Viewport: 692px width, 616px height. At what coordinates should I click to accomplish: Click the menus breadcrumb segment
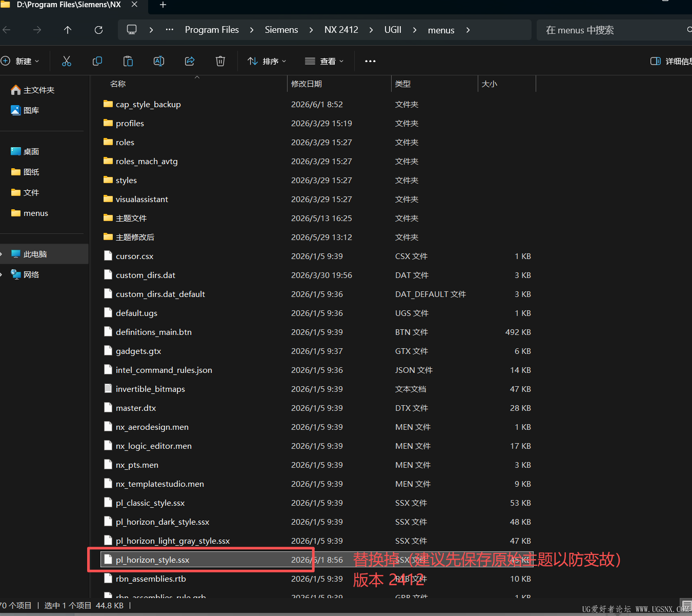tap(441, 30)
